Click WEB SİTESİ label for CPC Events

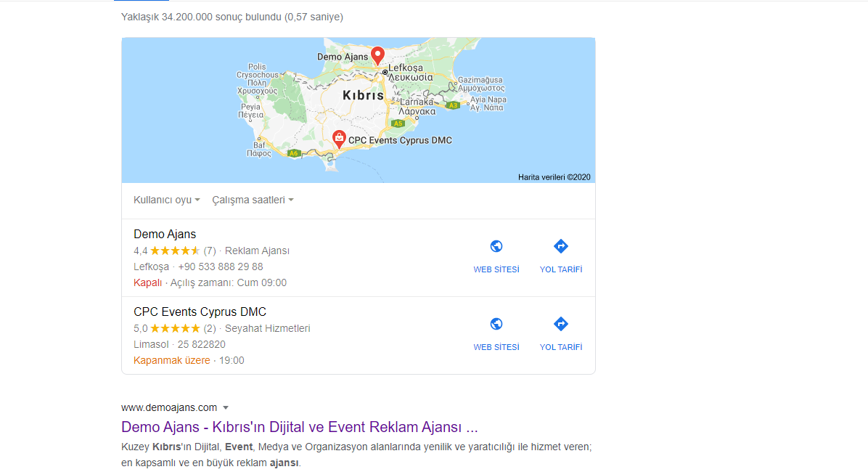[x=496, y=347]
